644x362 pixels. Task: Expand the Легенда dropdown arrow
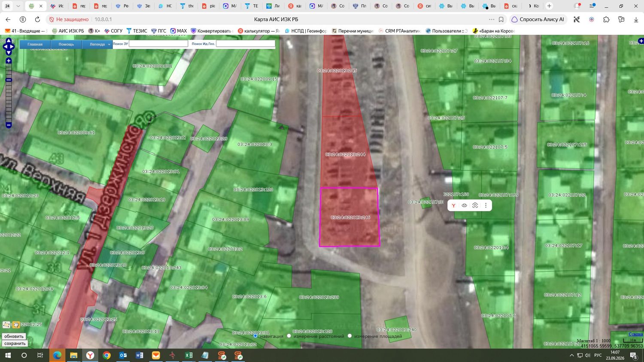pyautogui.click(x=109, y=44)
